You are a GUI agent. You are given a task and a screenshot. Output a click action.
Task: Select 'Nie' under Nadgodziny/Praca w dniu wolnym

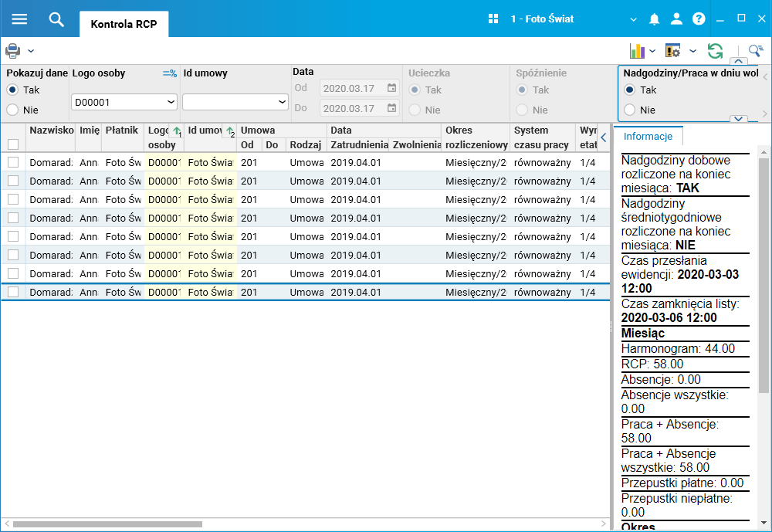tap(630, 110)
